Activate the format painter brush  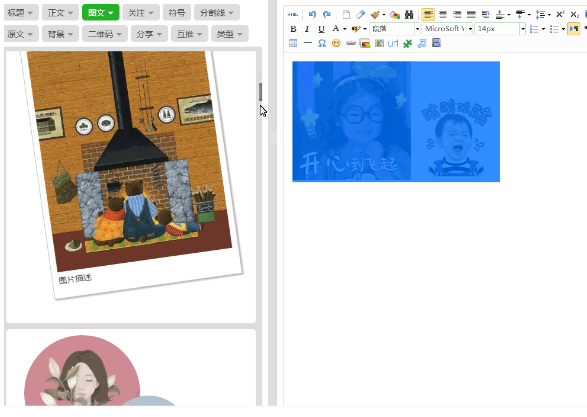[x=375, y=15]
